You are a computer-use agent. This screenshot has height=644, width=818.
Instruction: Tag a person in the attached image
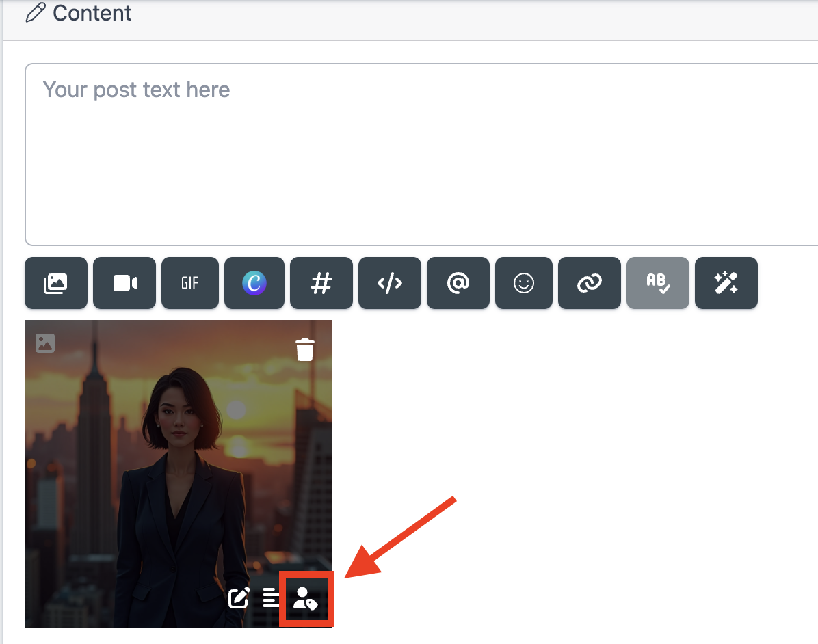pyautogui.click(x=306, y=599)
